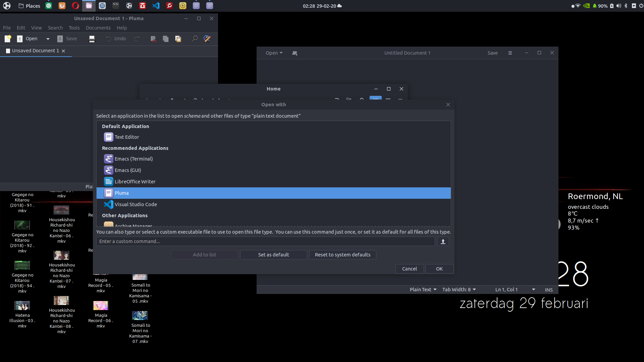Image resolution: width=644 pixels, height=362 pixels.
Task: Open the hamburger menu in Text Editor
Action: pyautogui.click(x=510, y=53)
